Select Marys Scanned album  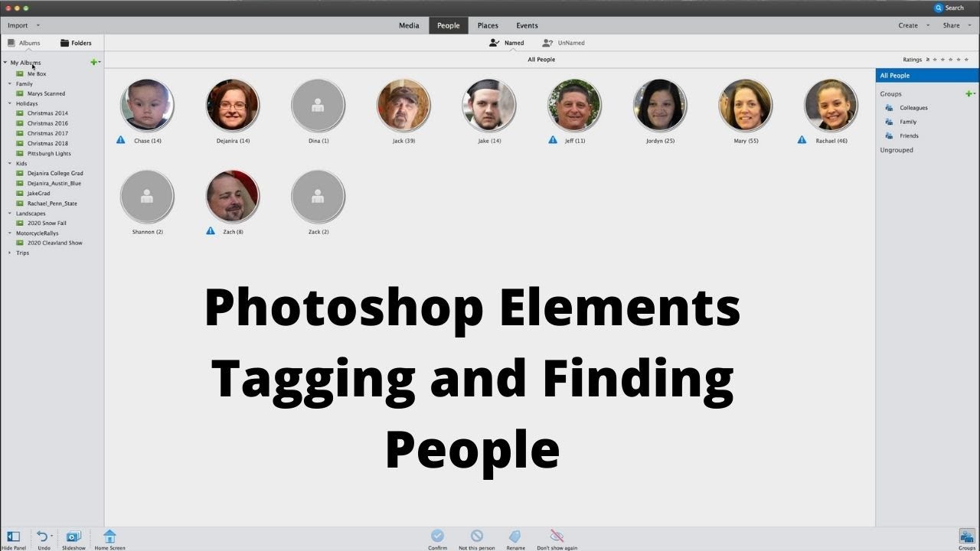pyautogui.click(x=46, y=93)
